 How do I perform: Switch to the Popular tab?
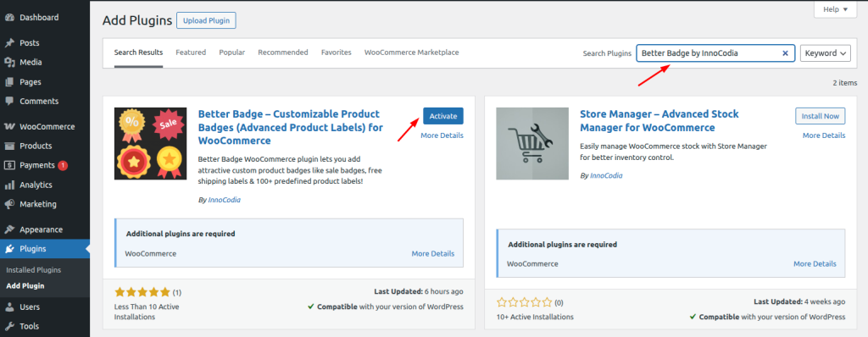232,52
